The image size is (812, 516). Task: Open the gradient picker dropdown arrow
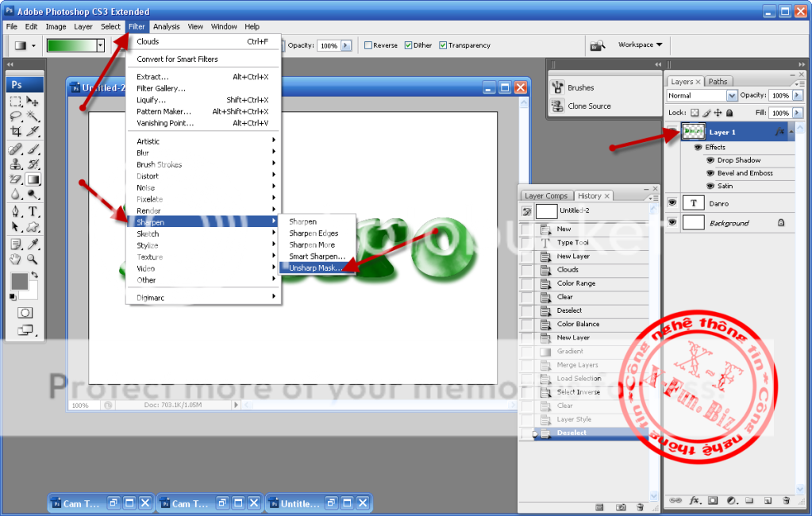pos(101,45)
